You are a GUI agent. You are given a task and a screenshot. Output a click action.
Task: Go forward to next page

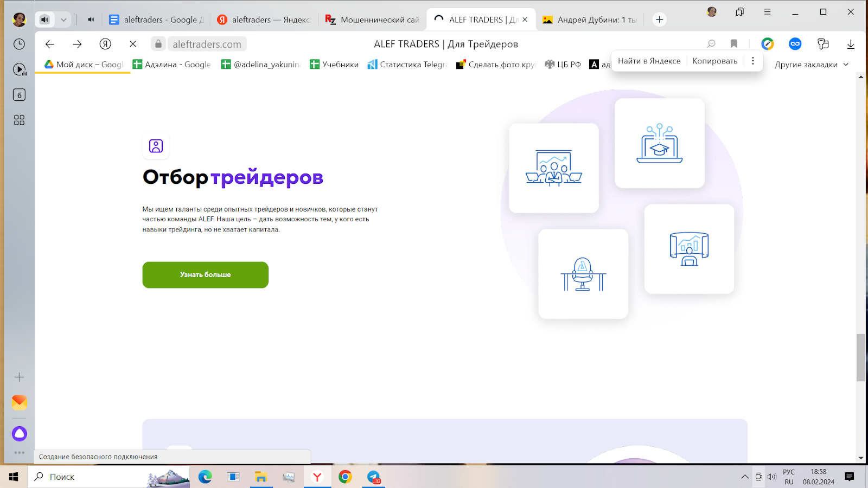pyautogui.click(x=77, y=44)
